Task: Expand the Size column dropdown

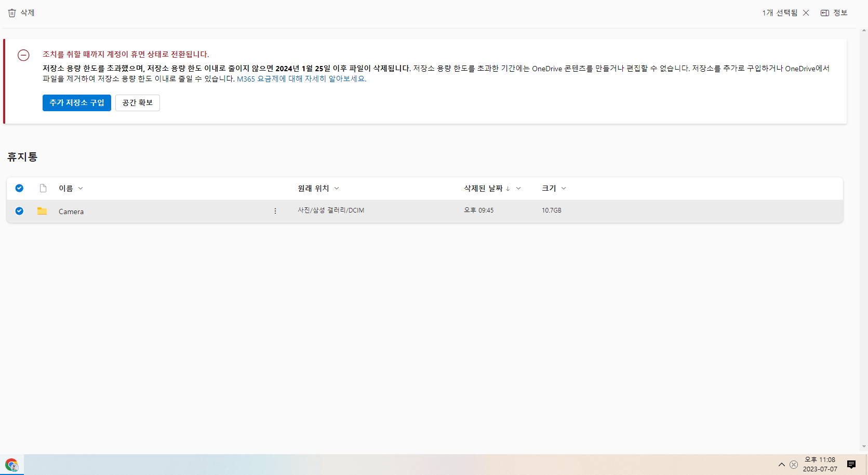Action: tap(564, 189)
